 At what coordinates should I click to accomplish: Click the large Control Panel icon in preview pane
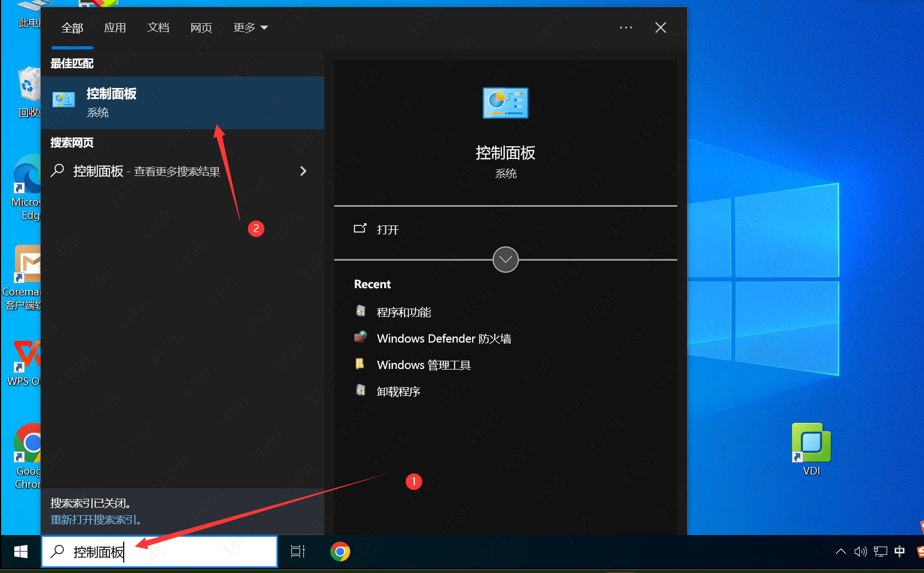pyautogui.click(x=505, y=103)
